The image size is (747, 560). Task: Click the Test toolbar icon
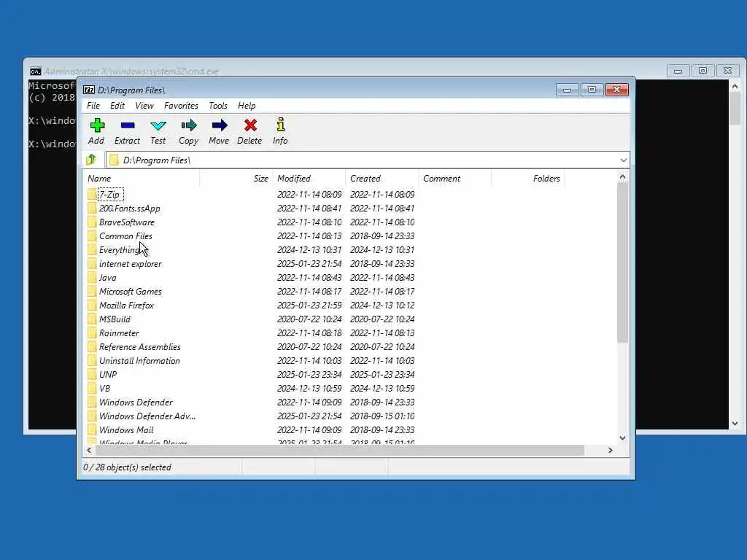tap(158, 125)
